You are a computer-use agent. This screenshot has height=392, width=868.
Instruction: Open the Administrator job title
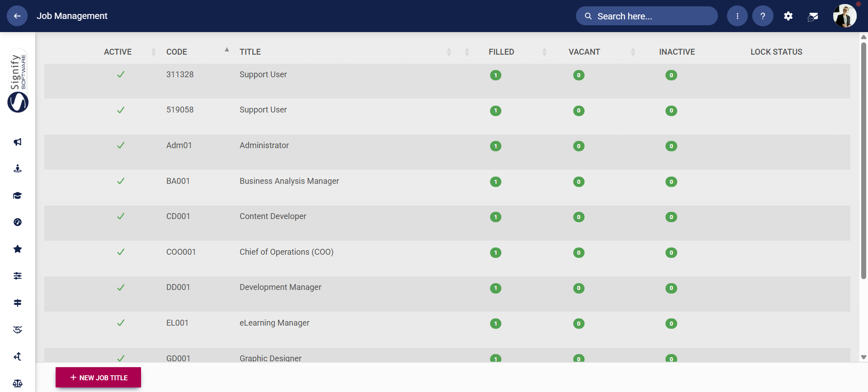(x=264, y=145)
